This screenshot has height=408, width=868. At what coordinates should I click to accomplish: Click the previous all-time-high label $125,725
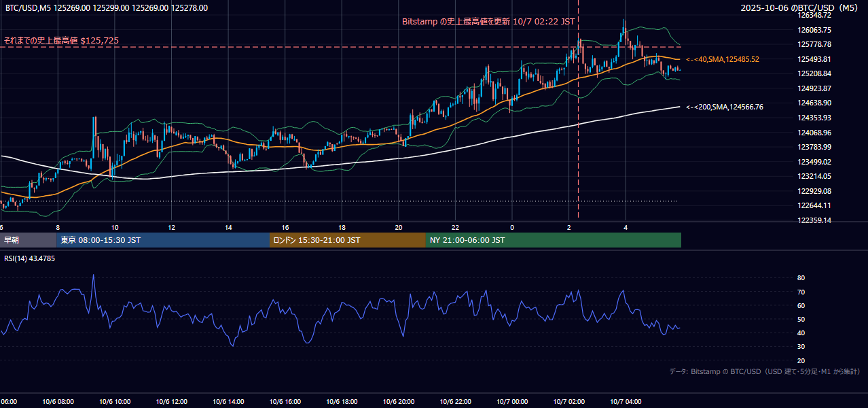[x=61, y=41]
